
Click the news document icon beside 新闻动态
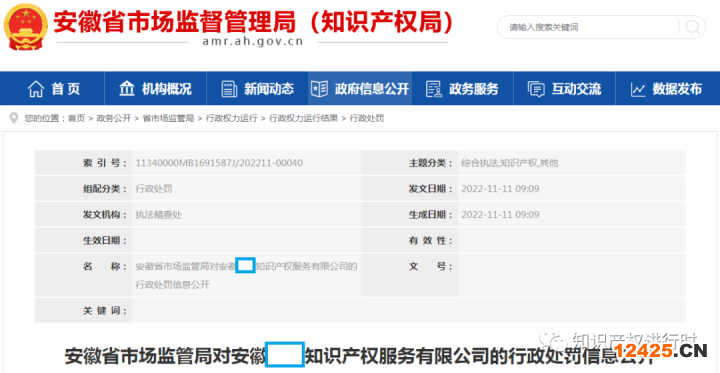tap(229, 89)
